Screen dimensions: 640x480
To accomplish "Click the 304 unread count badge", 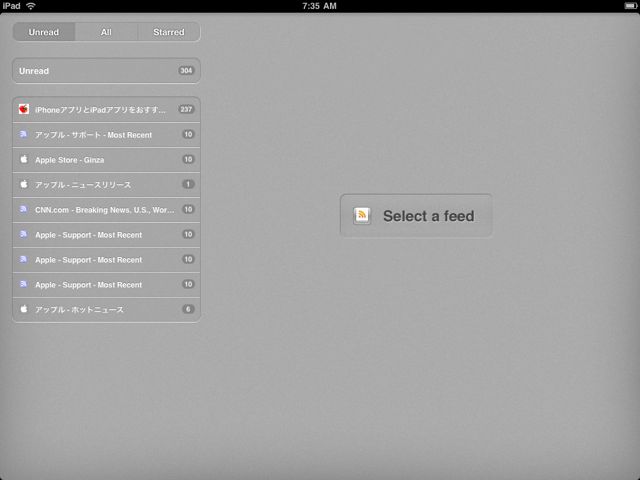I will tap(186, 71).
